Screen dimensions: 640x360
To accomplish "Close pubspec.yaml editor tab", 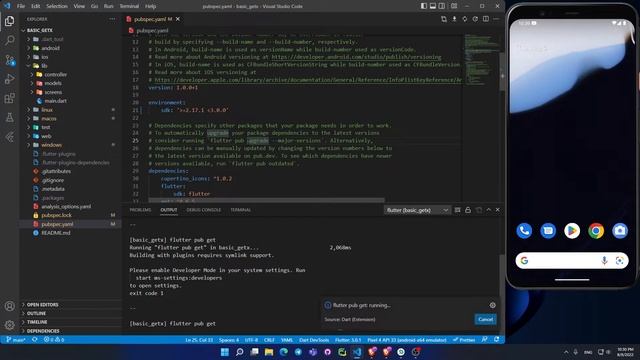I will tap(178, 19).
